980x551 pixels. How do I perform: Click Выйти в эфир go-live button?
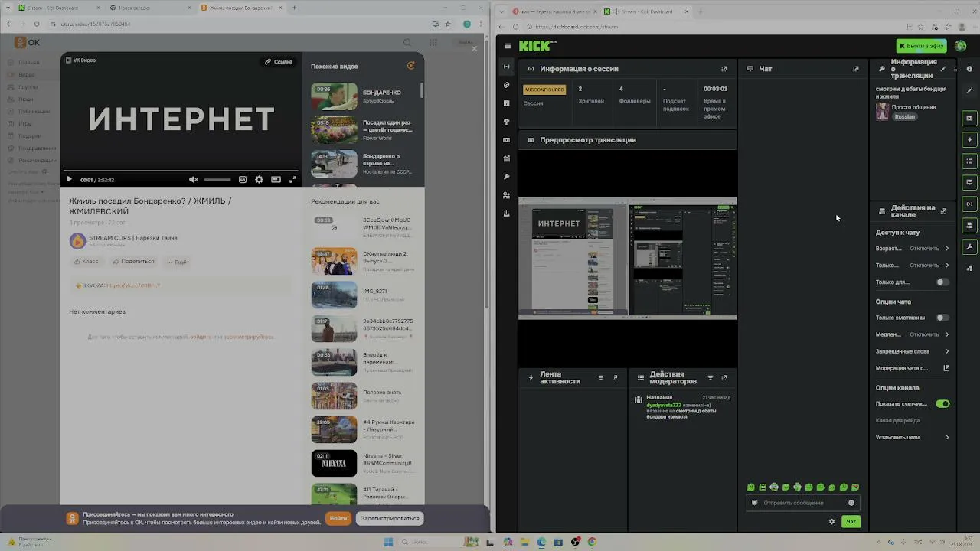[x=921, y=46]
